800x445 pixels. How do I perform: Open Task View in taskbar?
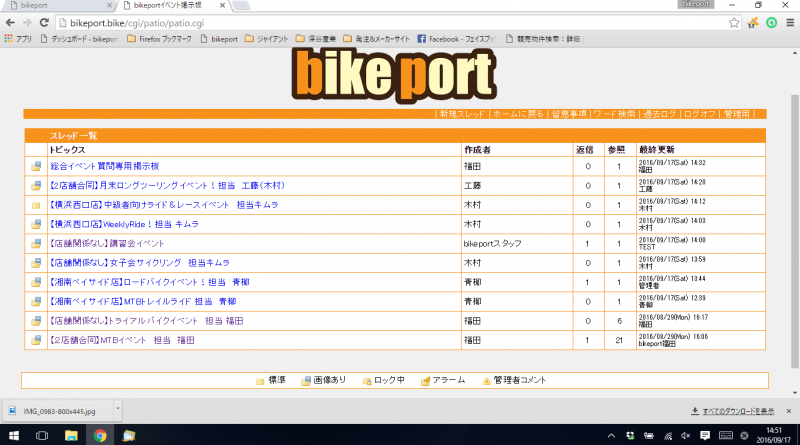pyautogui.click(x=42, y=435)
